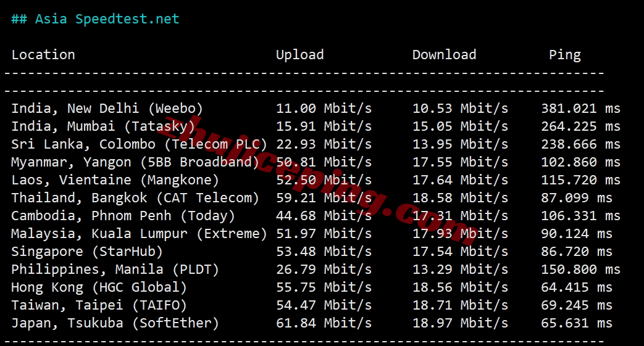Click the 18.97 Mbit/s download value
The height and width of the screenshot is (346, 644).
460,323
